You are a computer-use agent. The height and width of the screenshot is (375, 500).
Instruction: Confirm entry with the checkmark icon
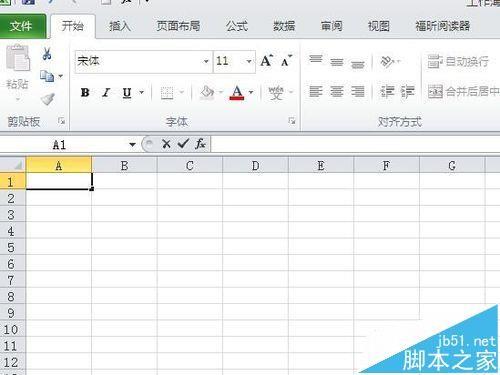click(x=183, y=144)
